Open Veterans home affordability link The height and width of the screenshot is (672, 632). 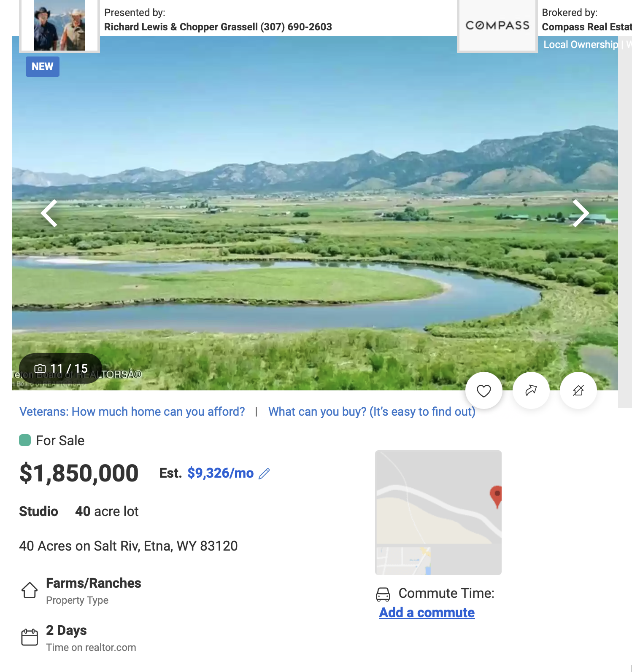pos(132,411)
